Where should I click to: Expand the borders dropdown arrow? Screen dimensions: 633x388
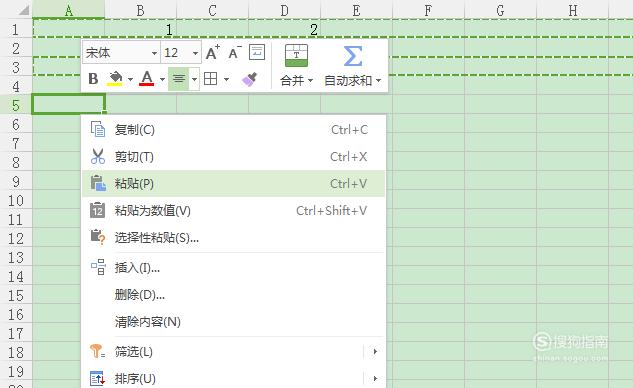pos(226,79)
